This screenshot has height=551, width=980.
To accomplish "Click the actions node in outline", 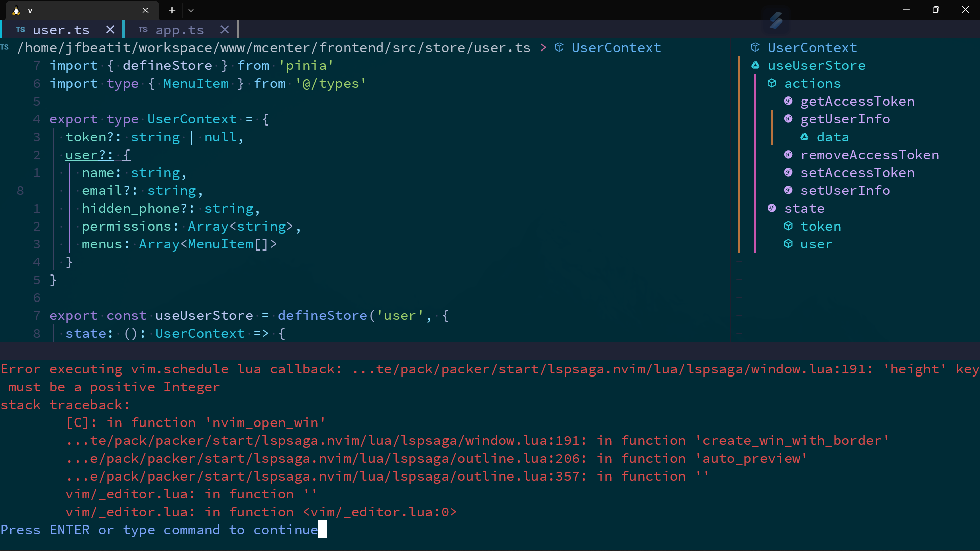I will click(x=812, y=83).
